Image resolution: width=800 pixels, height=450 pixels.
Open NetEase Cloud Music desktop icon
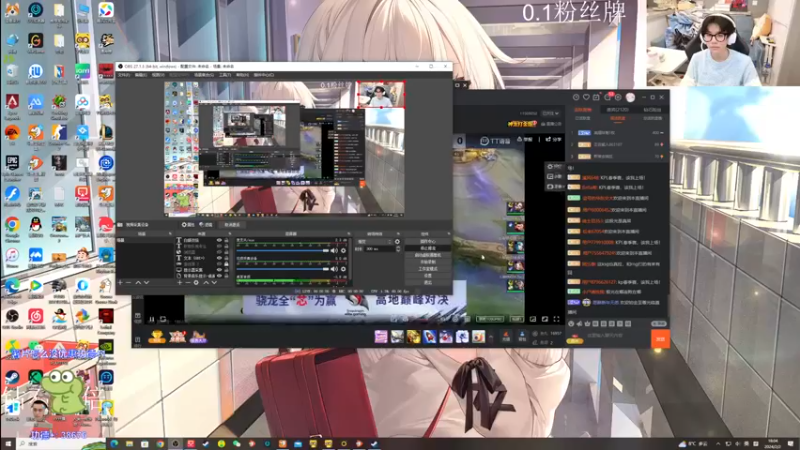(x=36, y=319)
